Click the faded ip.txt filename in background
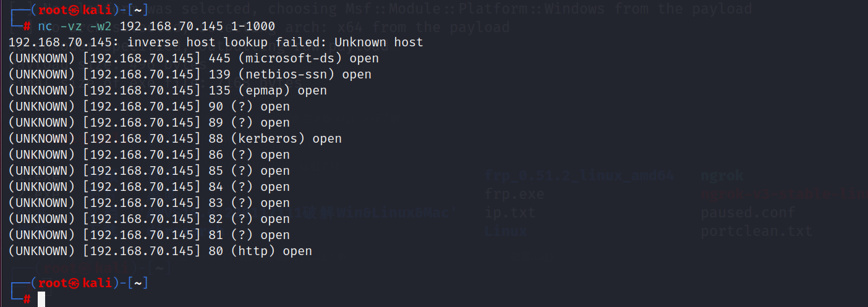 tap(510, 213)
